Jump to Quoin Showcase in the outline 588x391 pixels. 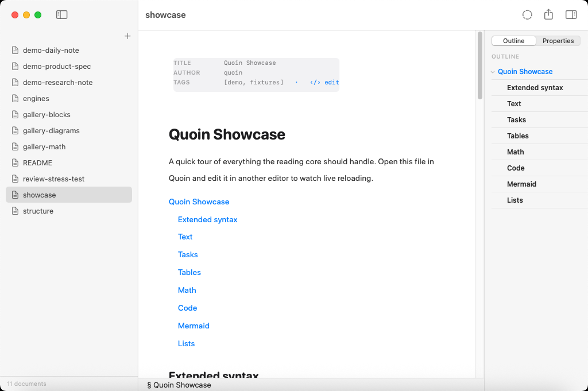pyautogui.click(x=525, y=72)
